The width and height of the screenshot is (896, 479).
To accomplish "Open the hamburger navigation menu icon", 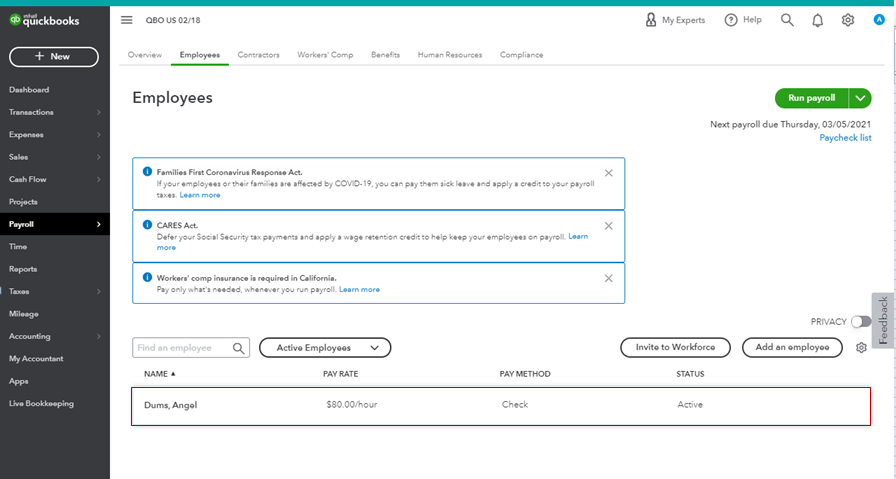I will [126, 20].
